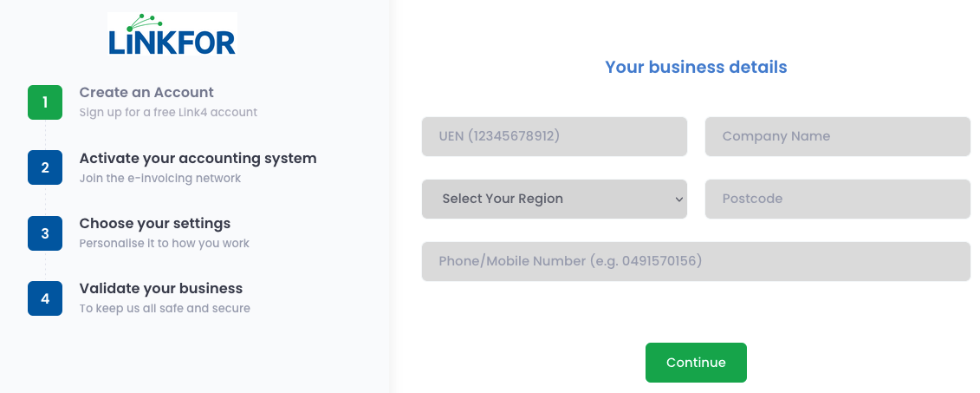
Task: Focus the UEN input field
Action: tap(555, 136)
